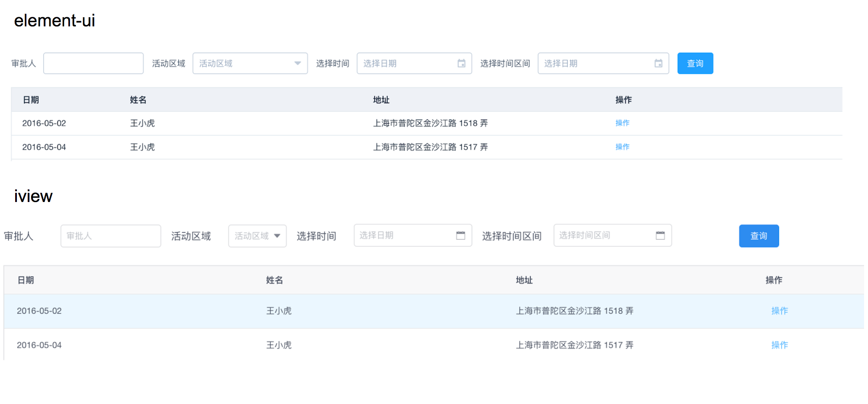This screenshot has width=868, height=404.
Task: Click the iview 查询 button
Action: click(x=759, y=236)
